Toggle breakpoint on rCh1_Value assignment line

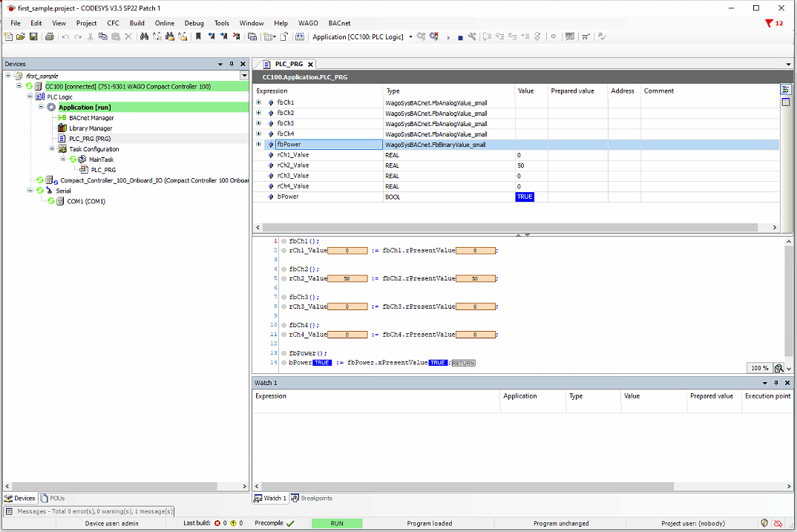(x=283, y=251)
